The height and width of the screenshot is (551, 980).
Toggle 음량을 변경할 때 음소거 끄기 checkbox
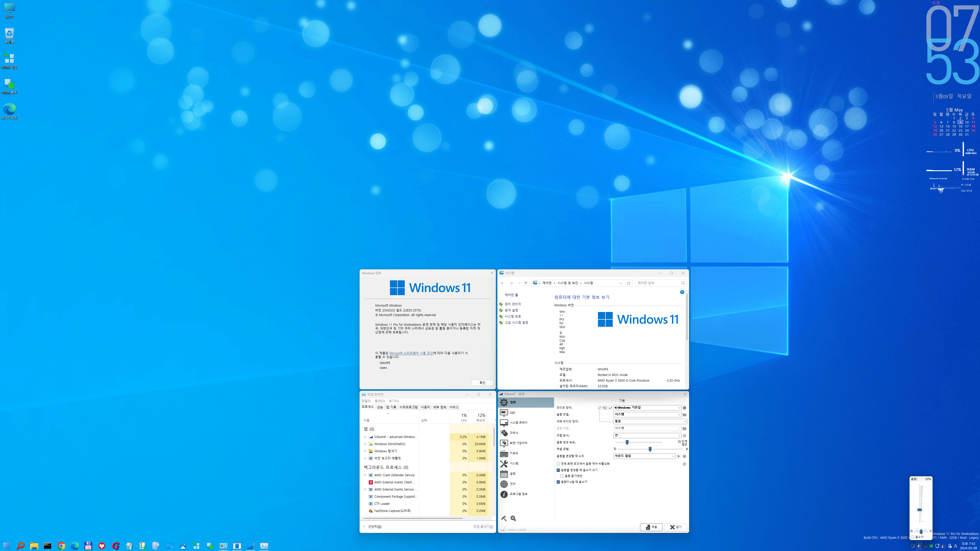pos(558,470)
